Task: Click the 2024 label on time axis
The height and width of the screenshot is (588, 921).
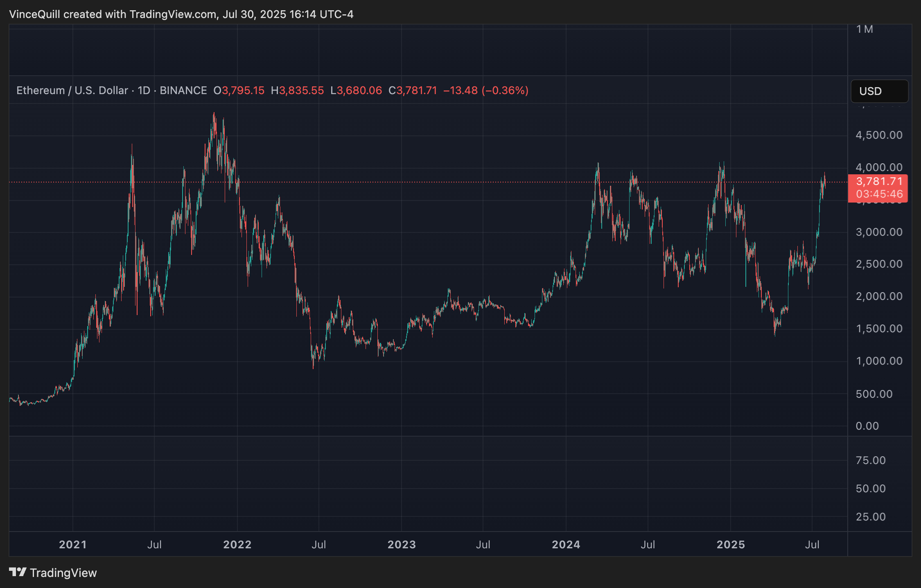Action: coord(566,545)
